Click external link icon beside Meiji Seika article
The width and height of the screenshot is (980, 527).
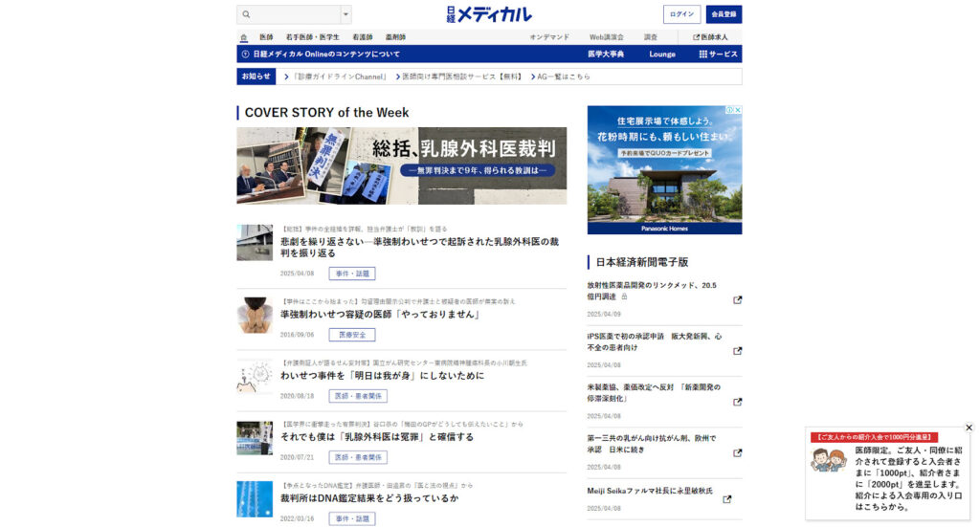(727, 498)
